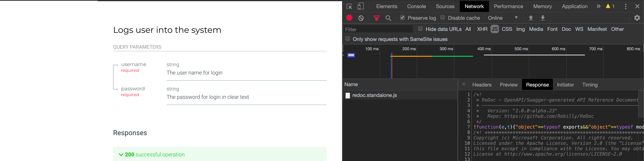Switch to the Console tab
Viewport: 644px width, 161px height.
(x=416, y=6)
